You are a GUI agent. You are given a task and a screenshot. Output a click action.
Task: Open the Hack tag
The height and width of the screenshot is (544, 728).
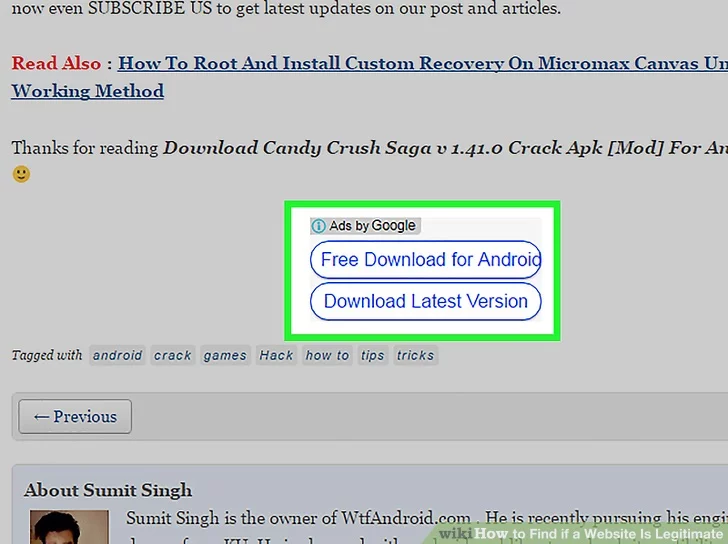coord(276,355)
